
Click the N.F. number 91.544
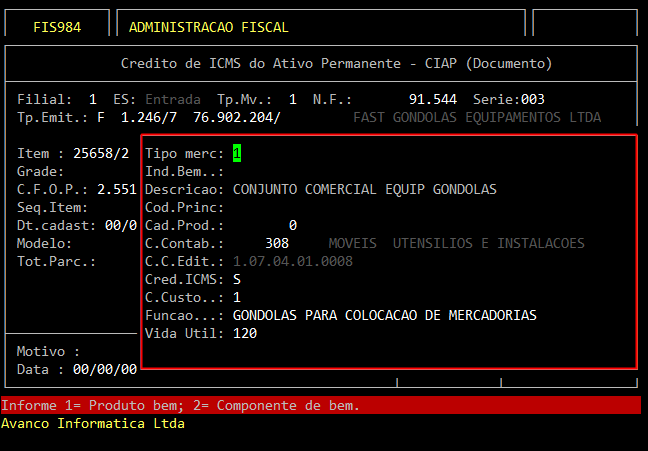pos(432,100)
